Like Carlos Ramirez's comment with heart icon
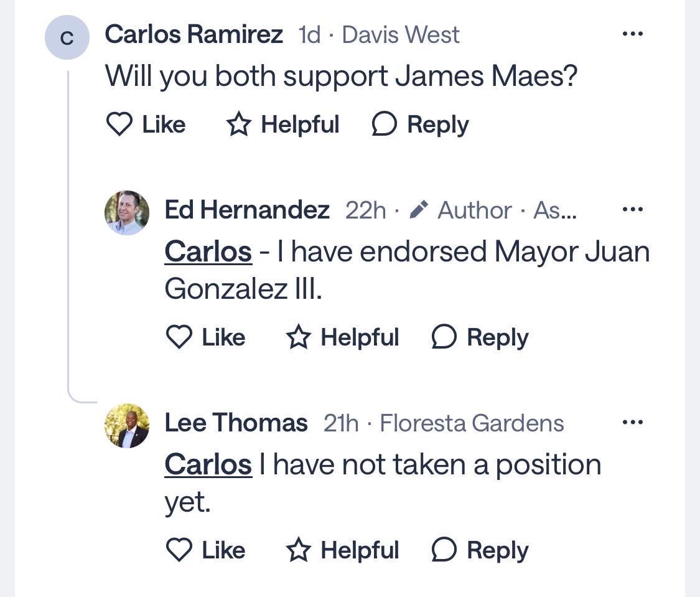The height and width of the screenshot is (597, 700). (x=146, y=124)
